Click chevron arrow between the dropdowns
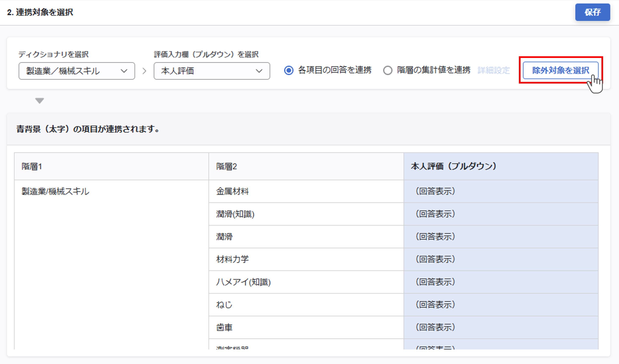 click(144, 71)
